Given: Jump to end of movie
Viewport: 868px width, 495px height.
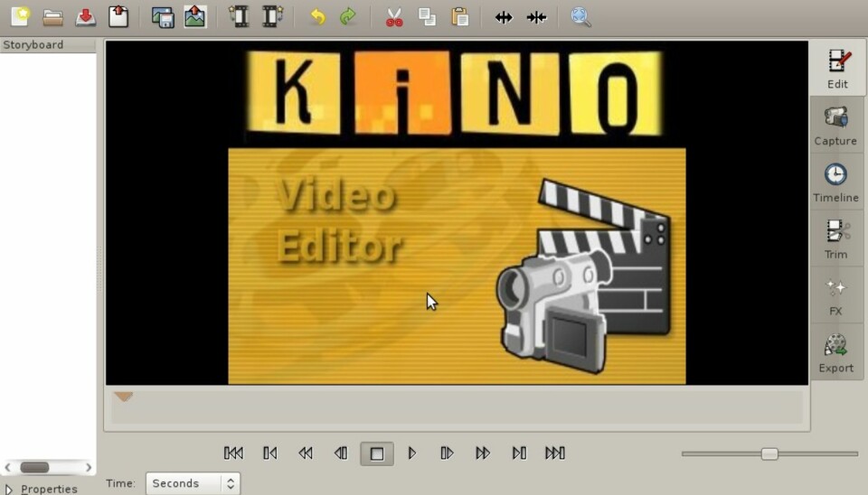Looking at the screenshot, I should tap(555, 453).
